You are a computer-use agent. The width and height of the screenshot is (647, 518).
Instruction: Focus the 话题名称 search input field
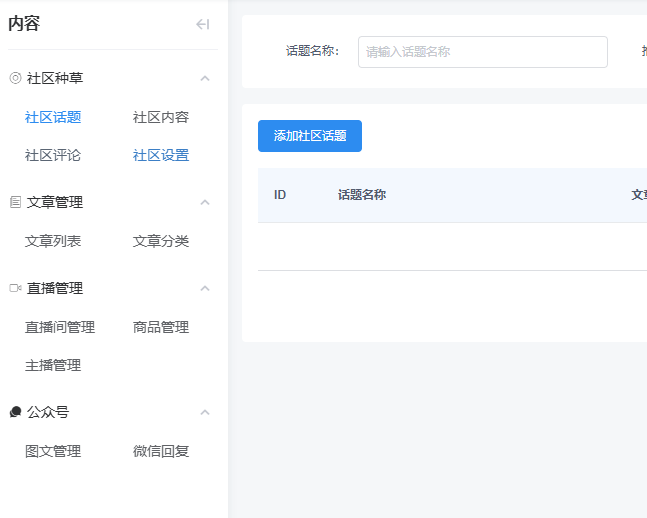482,52
